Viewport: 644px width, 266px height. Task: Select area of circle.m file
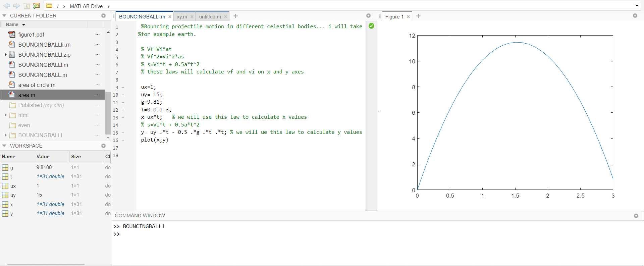coord(37,85)
